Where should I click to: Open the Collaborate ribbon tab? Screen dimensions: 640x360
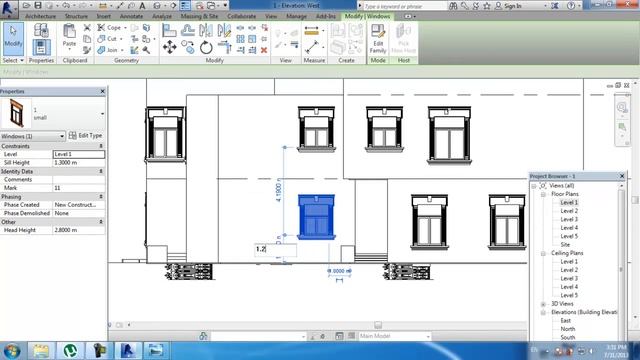click(x=242, y=16)
